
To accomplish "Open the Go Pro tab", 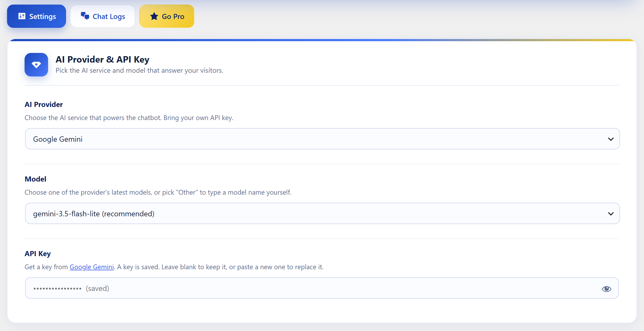I will pyautogui.click(x=167, y=16).
